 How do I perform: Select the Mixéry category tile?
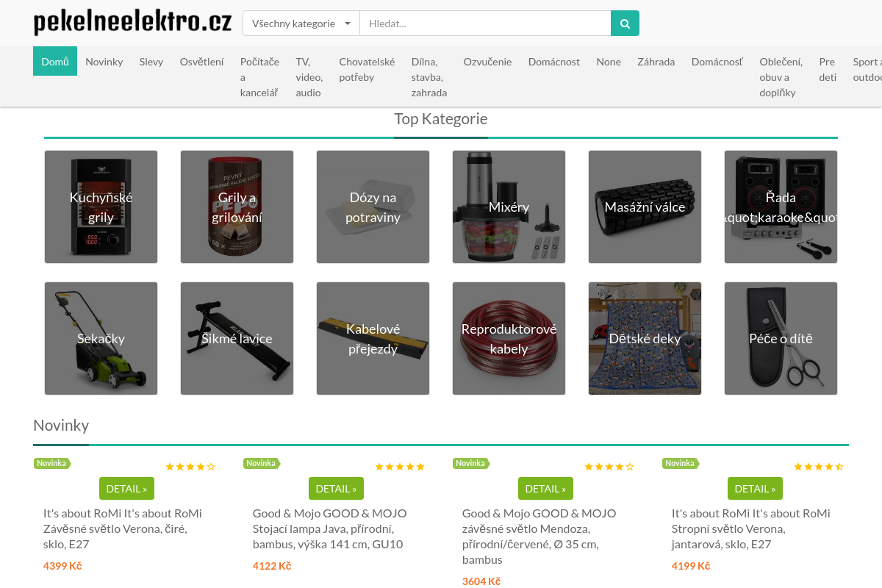[x=509, y=207]
